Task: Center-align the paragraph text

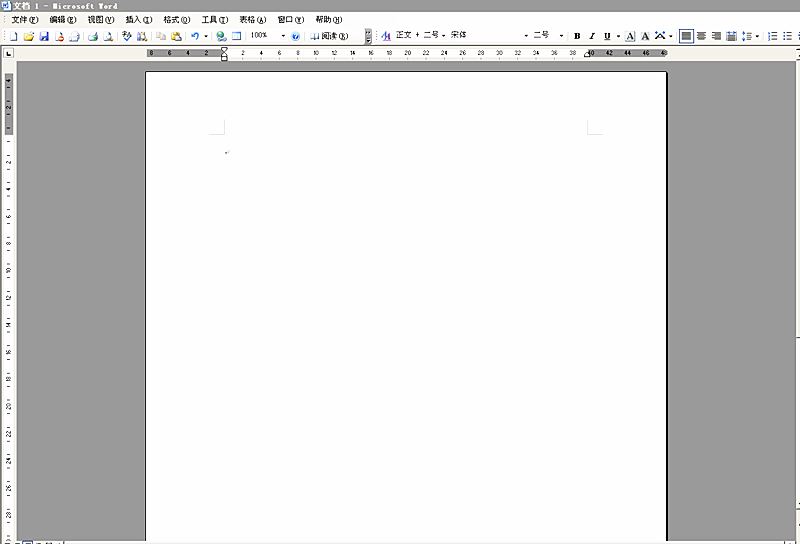Action: [701, 36]
